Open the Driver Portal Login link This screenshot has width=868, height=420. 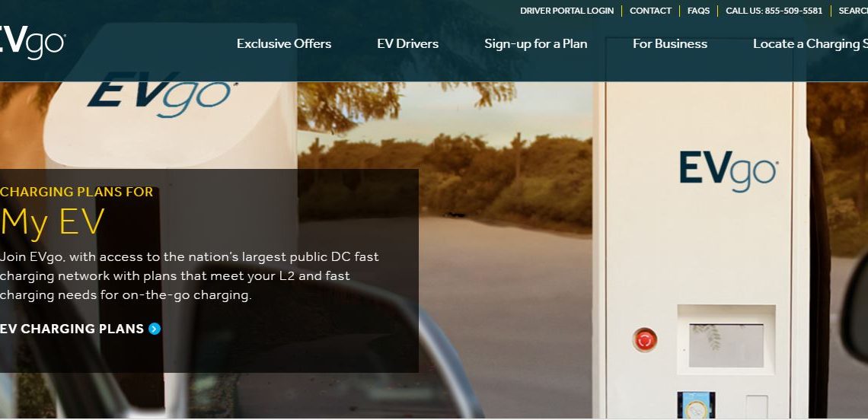[x=566, y=11]
